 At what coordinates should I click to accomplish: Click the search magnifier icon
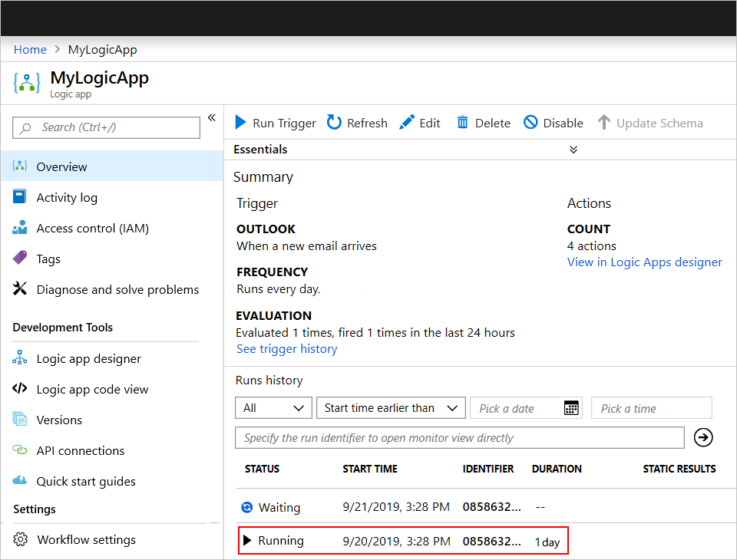coord(25,128)
